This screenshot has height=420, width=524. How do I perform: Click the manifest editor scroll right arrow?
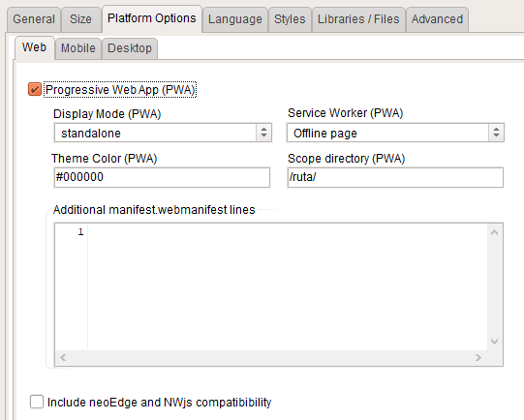[478, 357]
